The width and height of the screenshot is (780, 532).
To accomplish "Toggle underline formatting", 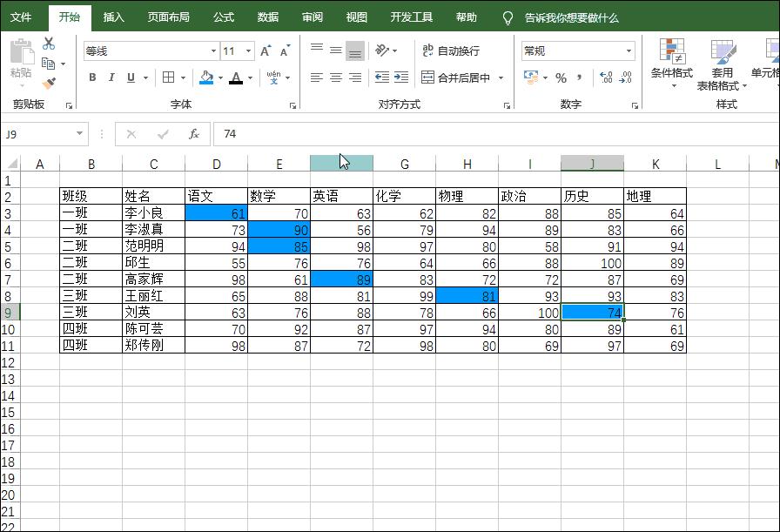I will coord(129,77).
